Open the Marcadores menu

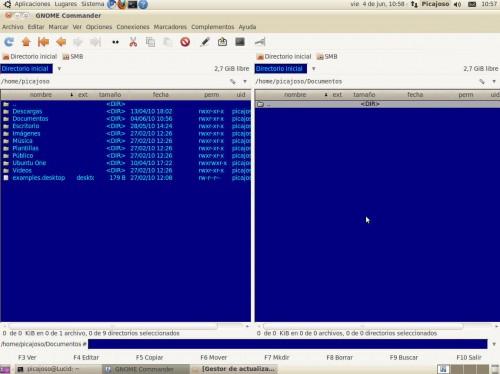tap(170, 27)
